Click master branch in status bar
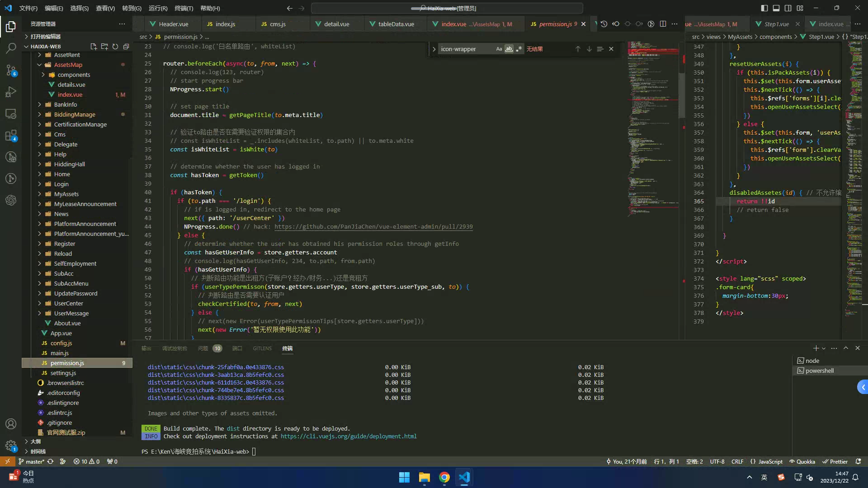Screen dimensions: 868x488 [31, 461]
